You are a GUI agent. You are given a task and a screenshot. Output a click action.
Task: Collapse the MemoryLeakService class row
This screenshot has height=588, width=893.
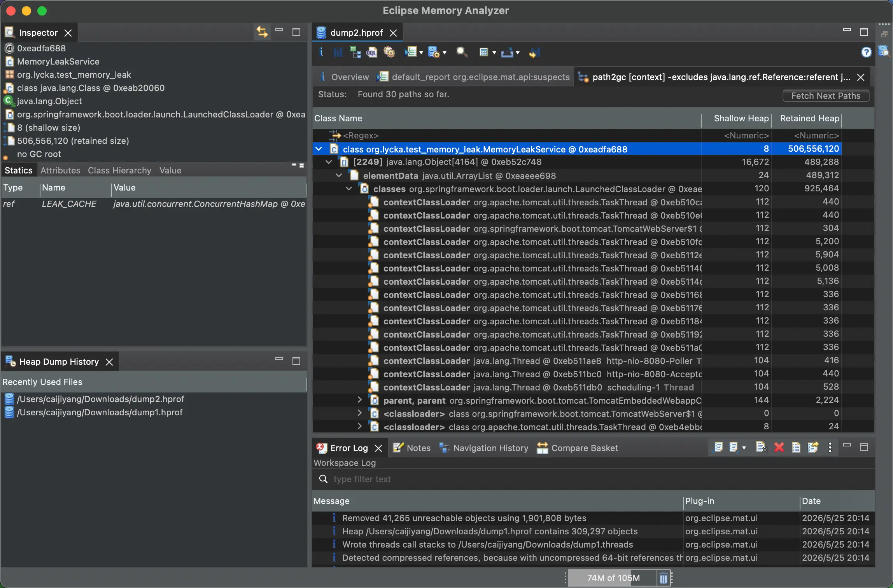[319, 149]
